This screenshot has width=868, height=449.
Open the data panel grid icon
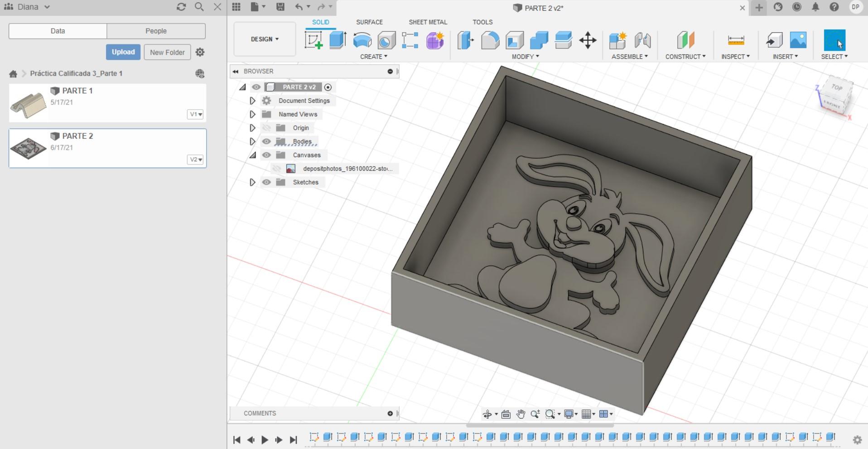click(x=236, y=7)
